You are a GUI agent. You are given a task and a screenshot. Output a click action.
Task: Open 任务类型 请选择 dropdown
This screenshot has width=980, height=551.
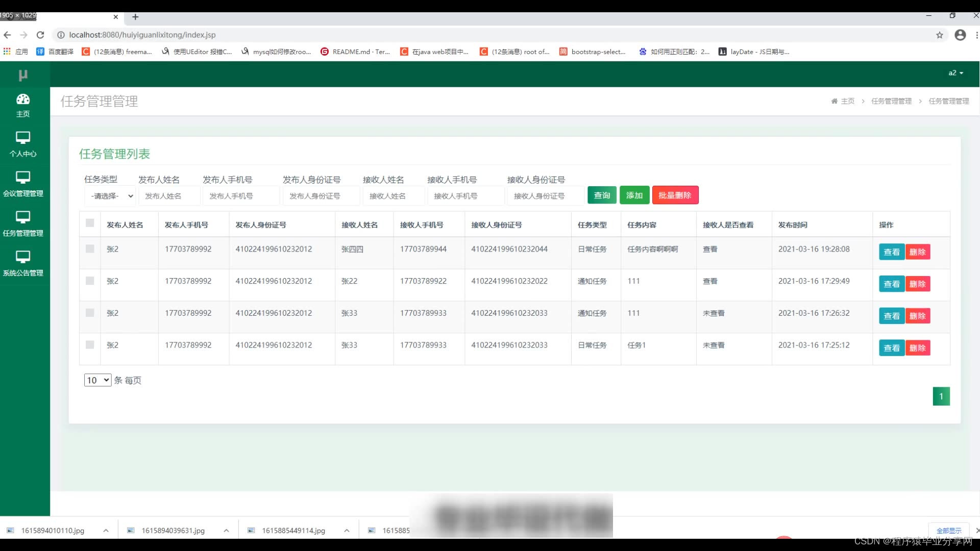110,196
